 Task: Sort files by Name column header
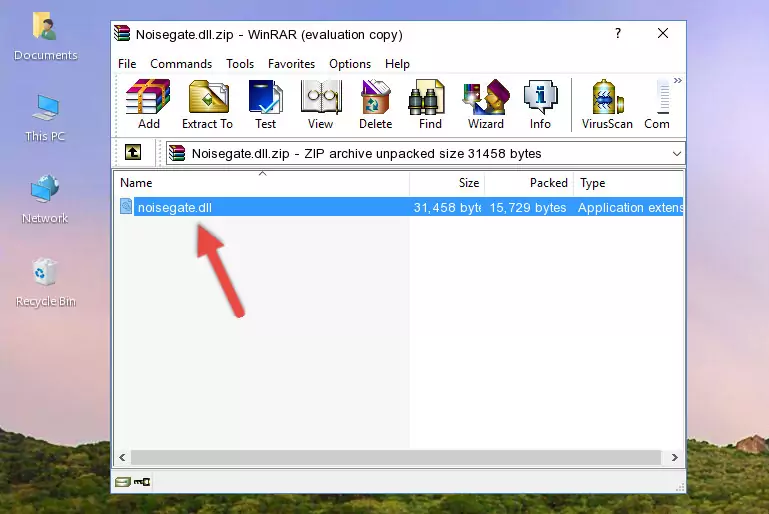[262, 183]
